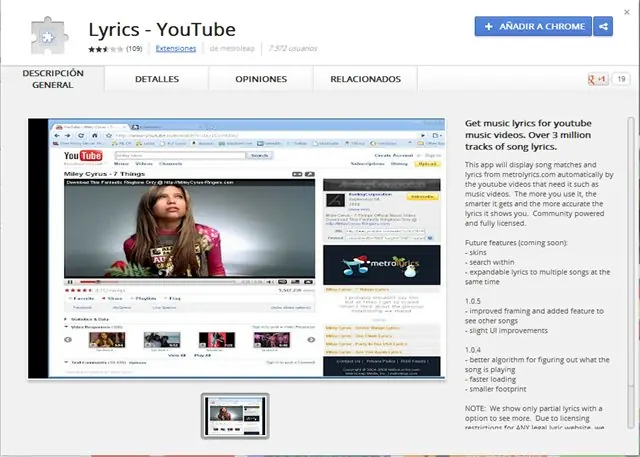The width and height of the screenshot is (640, 457).
Task: Select the Descripción General tab
Action: (x=53, y=79)
